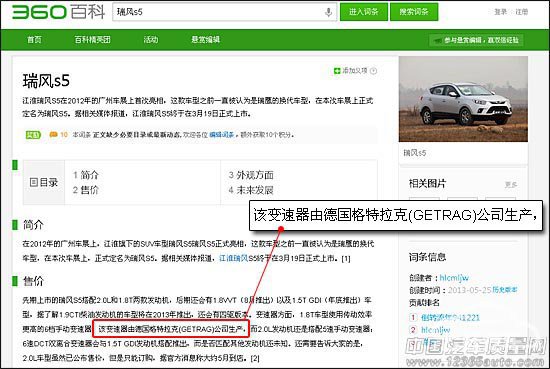
Task: Click the 搜索词条 button
Action: pos(414,12)
